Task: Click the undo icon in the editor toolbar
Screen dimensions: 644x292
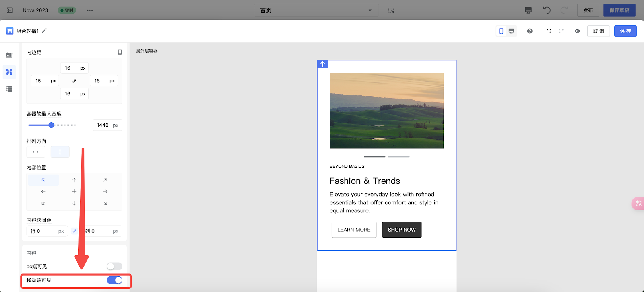Action: pyautogui.click(x=549, y=31)
